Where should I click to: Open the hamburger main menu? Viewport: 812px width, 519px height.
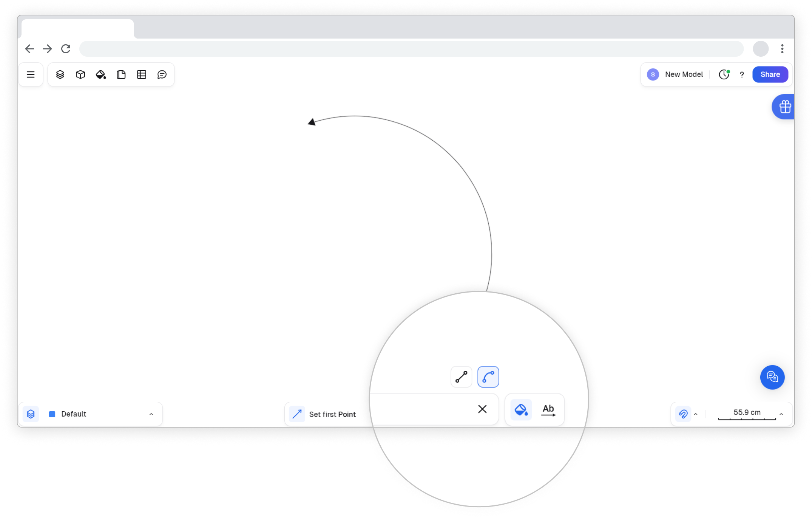click(31, 74)
